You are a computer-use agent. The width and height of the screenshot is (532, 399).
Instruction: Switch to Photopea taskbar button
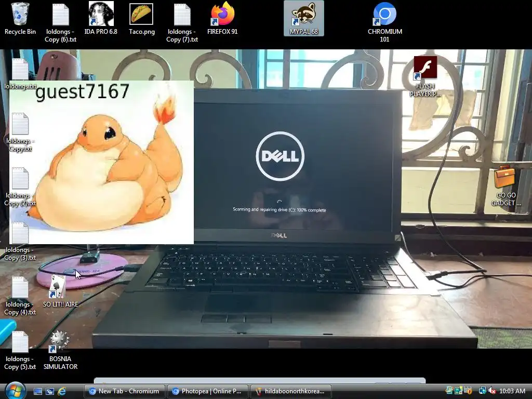pos(207,391)
